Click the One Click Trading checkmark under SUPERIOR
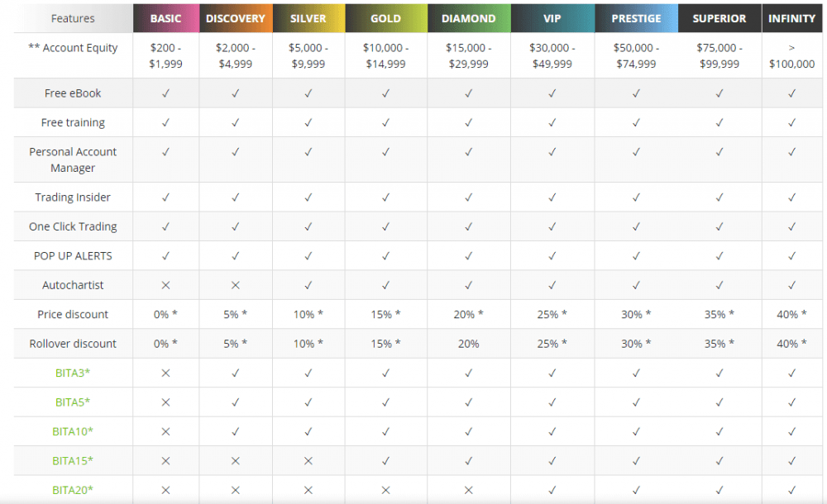The height and width of the screenshot is (504, 827). coord(719,226)
